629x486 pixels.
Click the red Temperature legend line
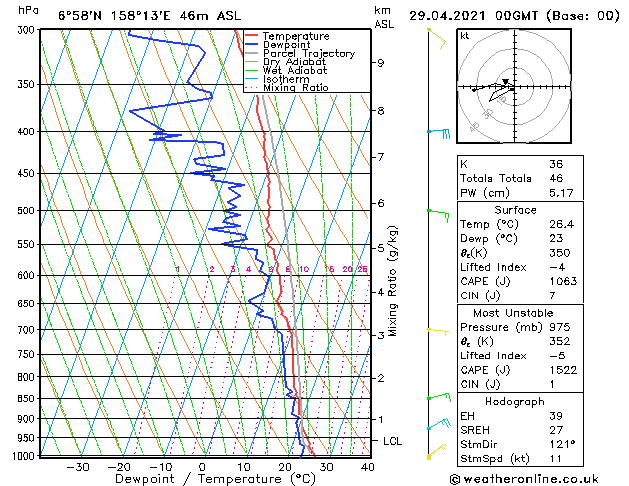pos(251,36)
